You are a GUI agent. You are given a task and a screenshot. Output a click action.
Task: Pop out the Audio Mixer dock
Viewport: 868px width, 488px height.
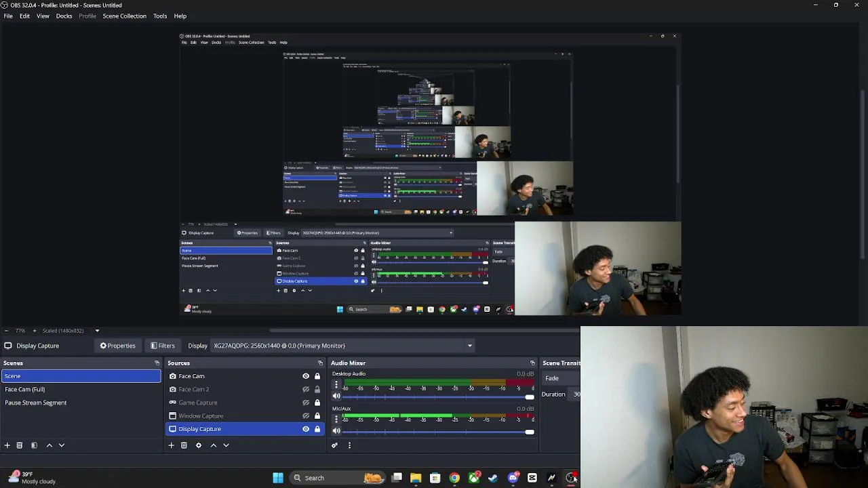click(x=532, y=363)
